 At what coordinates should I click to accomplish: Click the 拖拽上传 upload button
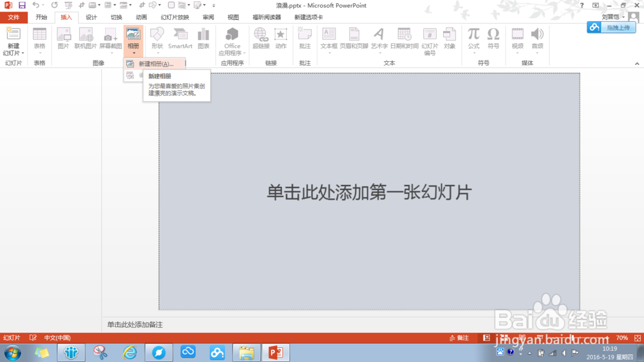coord(612,28)
